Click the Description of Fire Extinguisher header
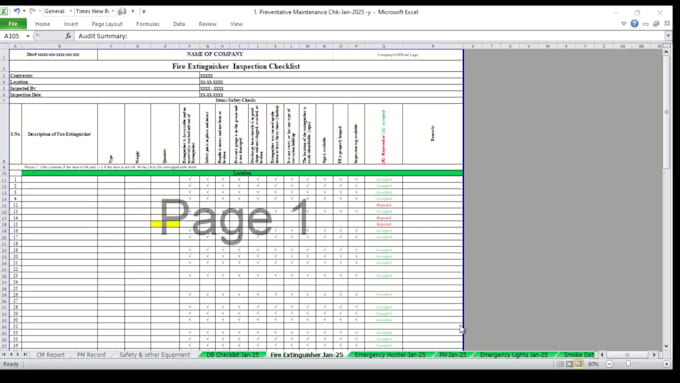Viewport: 680px width, 383px height. (59, 134)
